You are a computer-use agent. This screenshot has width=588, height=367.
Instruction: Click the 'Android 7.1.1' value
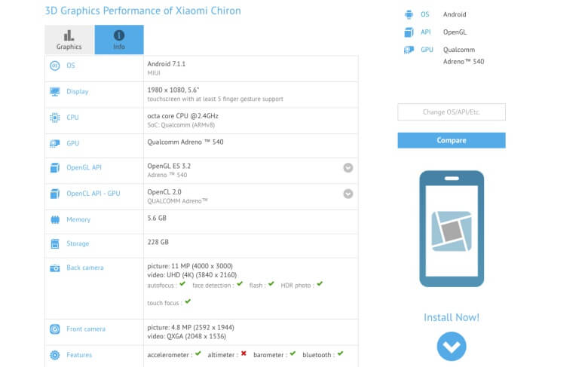(167, 64)
